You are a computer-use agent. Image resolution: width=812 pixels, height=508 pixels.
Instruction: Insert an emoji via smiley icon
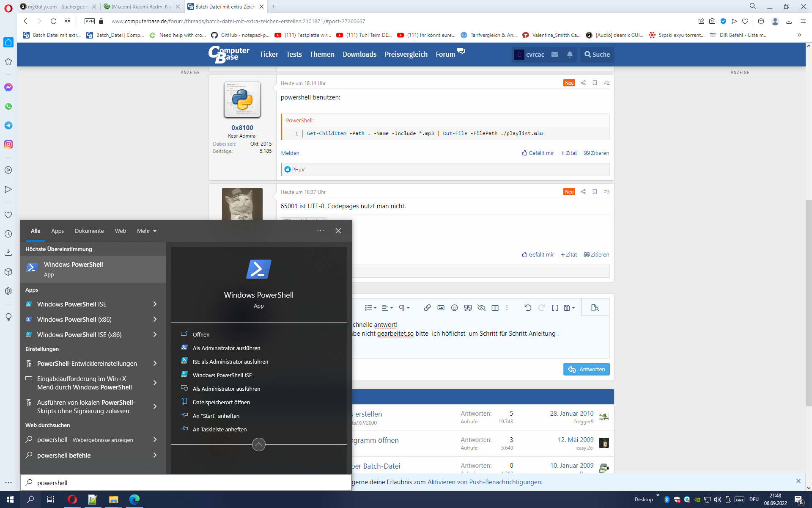click(x=454, y=308)
